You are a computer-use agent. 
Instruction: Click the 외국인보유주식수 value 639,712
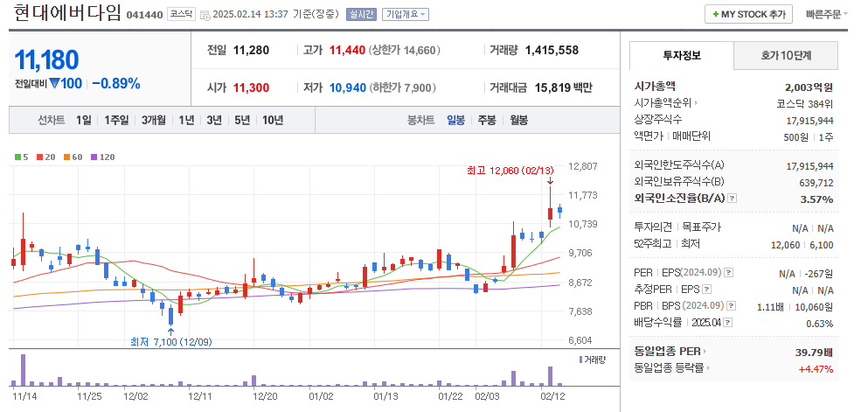click(815, 183)
